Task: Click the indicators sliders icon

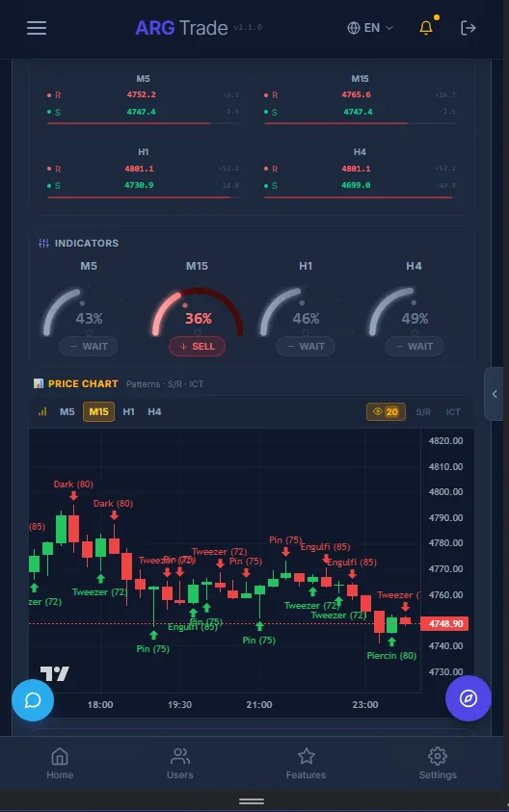Action: (x=44, y=243)
